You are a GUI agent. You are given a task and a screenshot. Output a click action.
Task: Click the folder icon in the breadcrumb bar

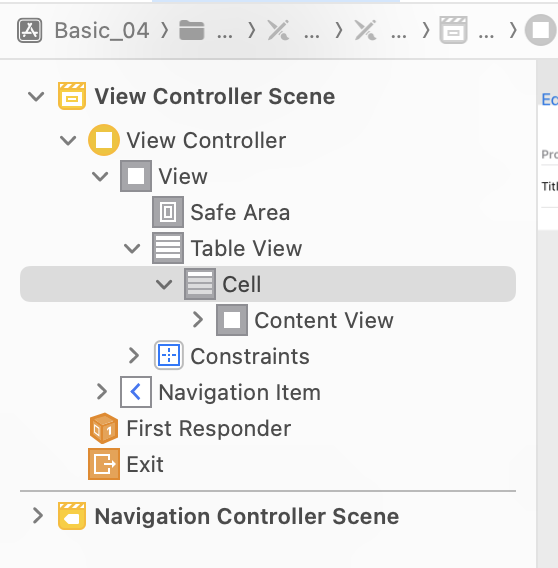pos(192,30)
